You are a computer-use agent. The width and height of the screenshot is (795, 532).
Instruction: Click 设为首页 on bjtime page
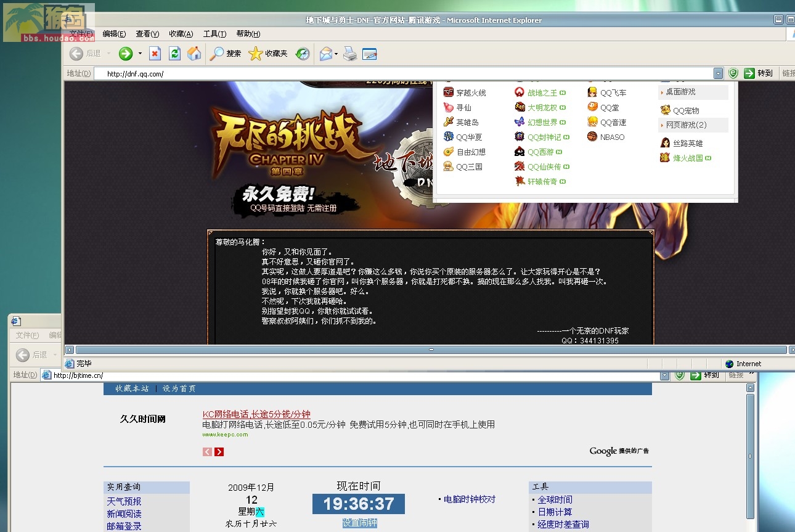[179, 388]
